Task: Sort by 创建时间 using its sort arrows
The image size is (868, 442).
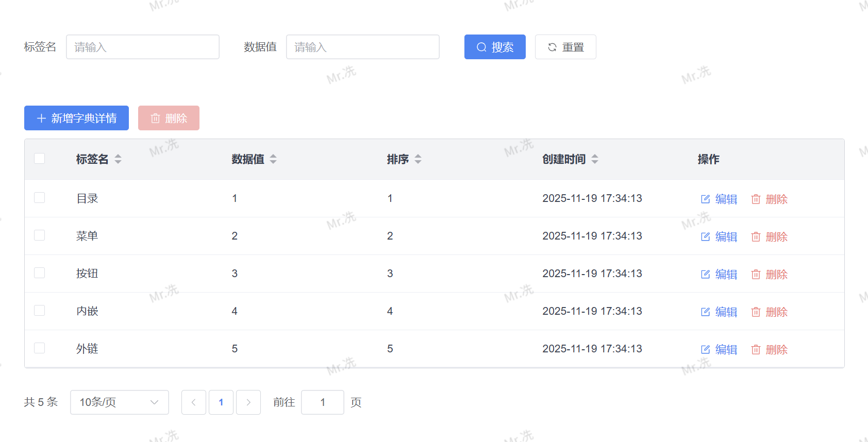Action: (595, 159)
